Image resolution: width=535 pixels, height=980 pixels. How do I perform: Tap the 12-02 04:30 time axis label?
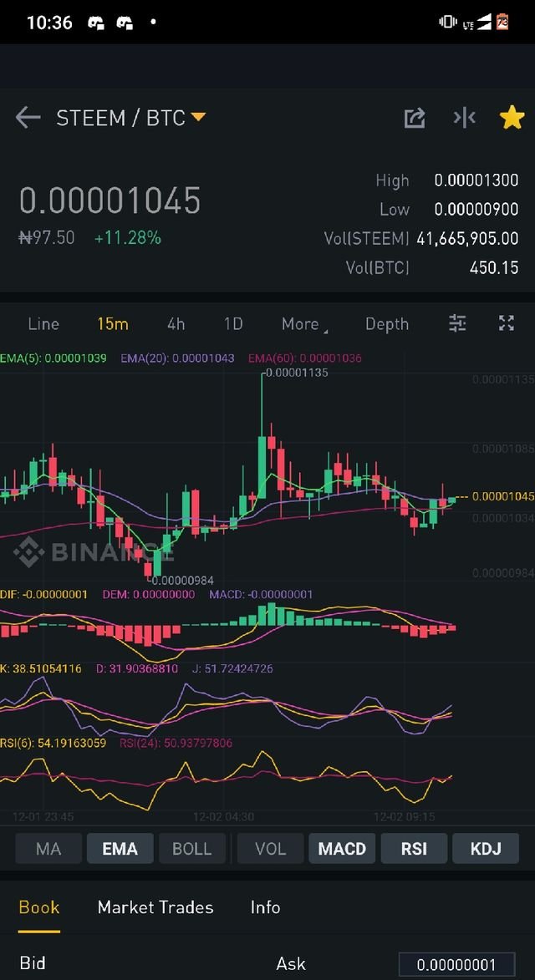(223, 817)
